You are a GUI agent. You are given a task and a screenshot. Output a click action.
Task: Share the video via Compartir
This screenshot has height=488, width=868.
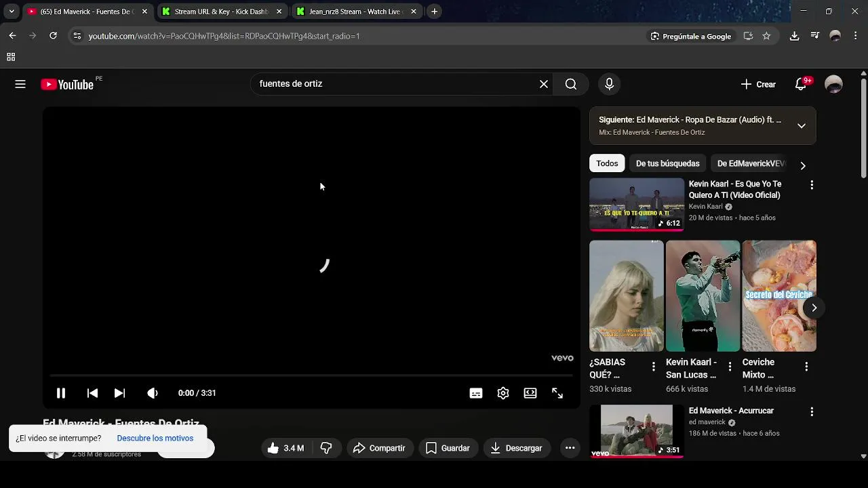pyautogui.click(x=379, y=448)
